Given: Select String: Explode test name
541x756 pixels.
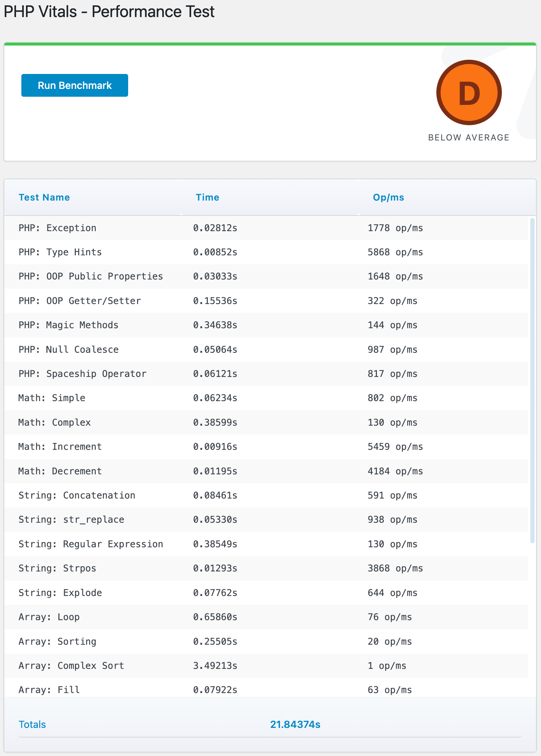Looking at the screenshot, I should click(x=60, y=593).
